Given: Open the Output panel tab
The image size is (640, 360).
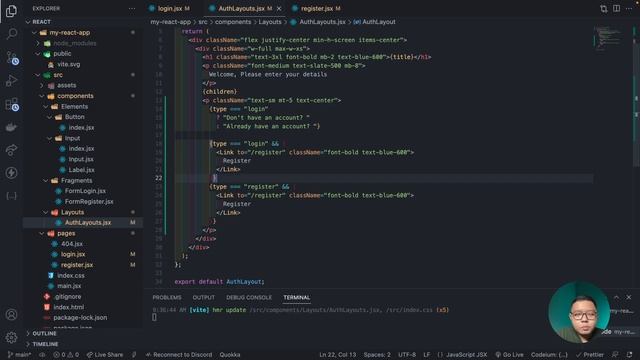Looking at the screenshot, I should tap(203, 297).
